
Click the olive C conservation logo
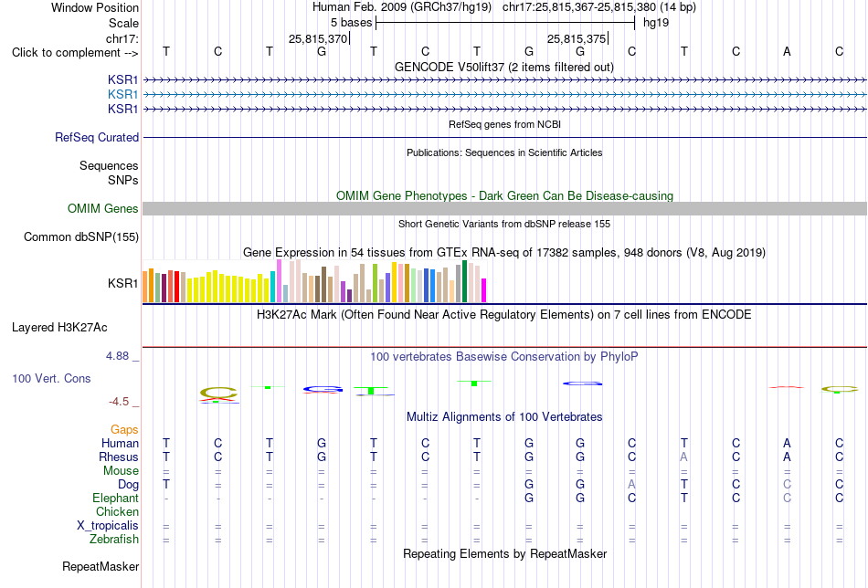[x=218, y=393]
